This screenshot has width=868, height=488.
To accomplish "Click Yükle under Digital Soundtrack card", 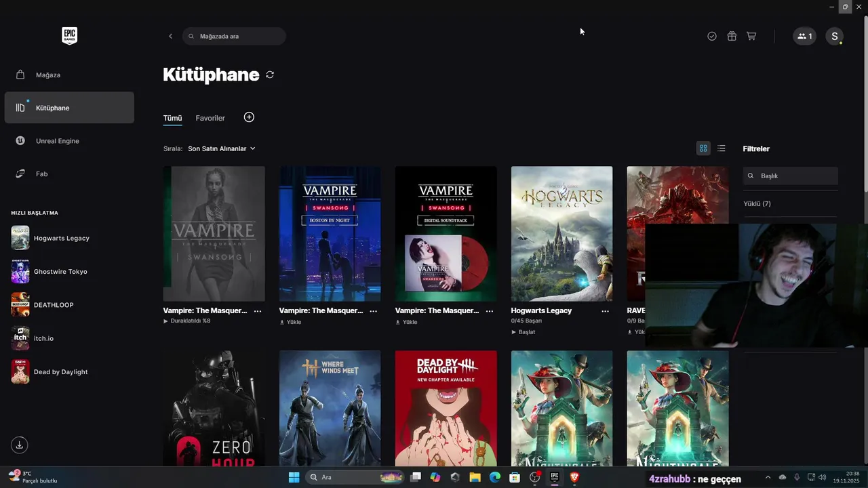I will pos(406,322).
